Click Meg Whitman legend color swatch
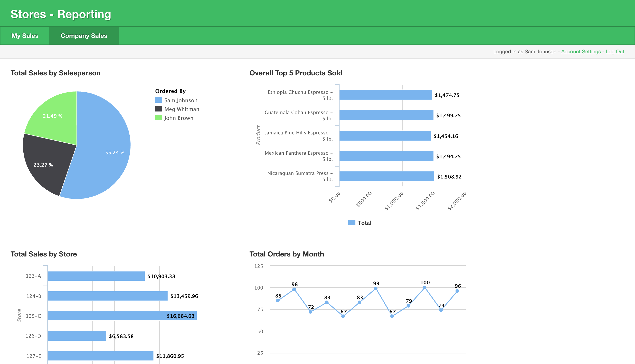Viewport: 635px width, 364px height. (159, 109)
